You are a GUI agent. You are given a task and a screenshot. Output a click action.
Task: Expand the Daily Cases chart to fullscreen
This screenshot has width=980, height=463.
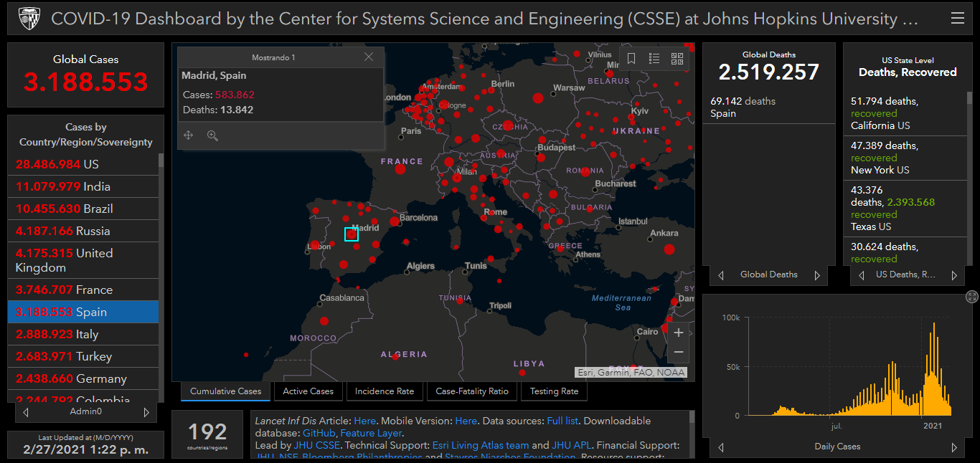point(971,297)
